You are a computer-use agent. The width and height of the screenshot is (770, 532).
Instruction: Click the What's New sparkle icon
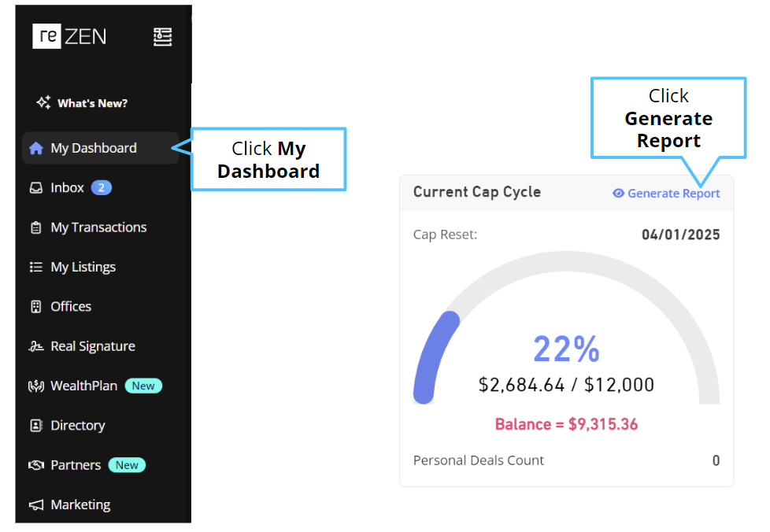tap(43, 102)
